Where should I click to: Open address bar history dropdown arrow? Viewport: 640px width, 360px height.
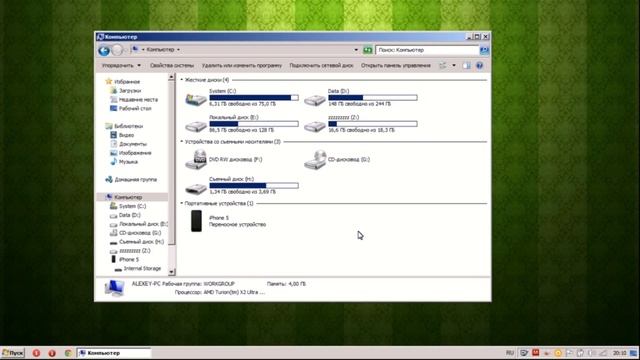pyautogui.click(x=356, y=50)
